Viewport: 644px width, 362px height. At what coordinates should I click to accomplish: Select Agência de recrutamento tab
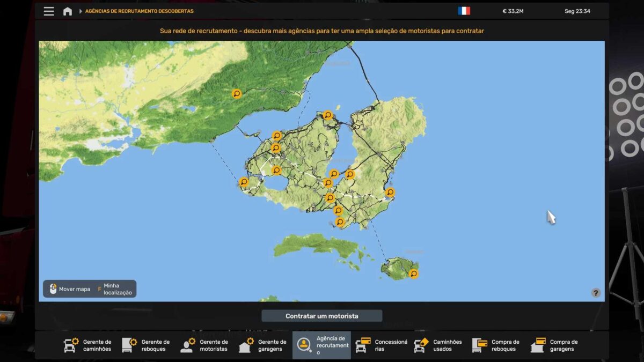[x=321, y=345]
